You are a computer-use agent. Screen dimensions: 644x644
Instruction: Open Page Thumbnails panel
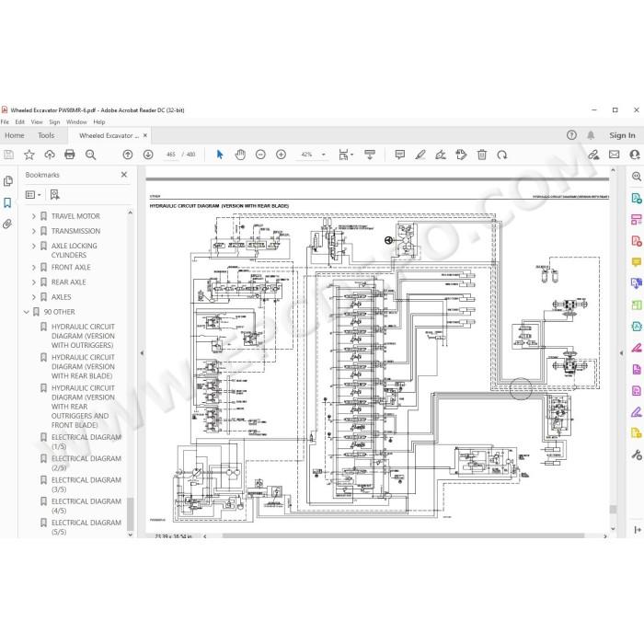7,181
